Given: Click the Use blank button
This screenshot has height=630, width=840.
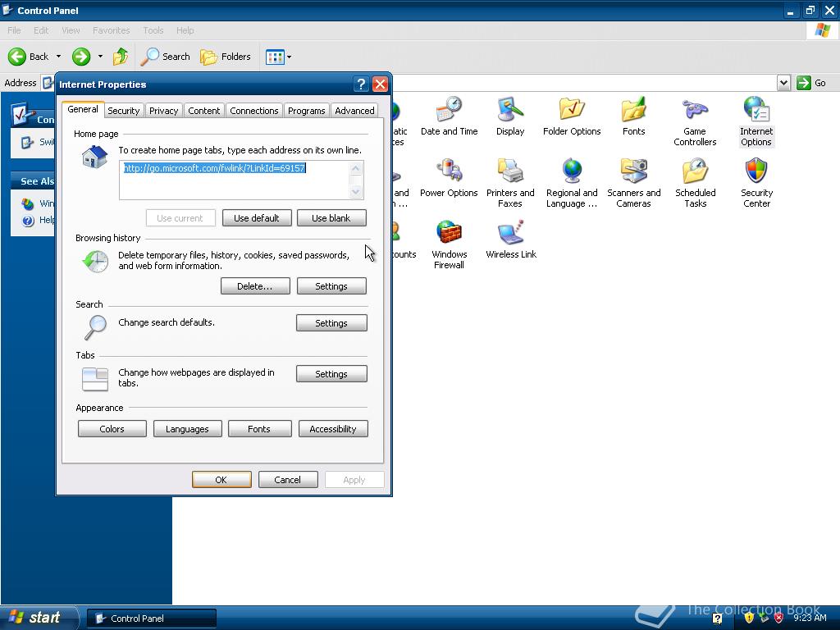Looking at the screenshot, I should coord(331,218).
